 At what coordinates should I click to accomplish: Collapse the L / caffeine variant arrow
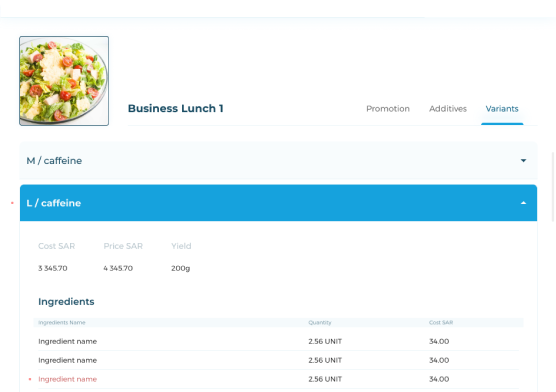click(523, 203)
